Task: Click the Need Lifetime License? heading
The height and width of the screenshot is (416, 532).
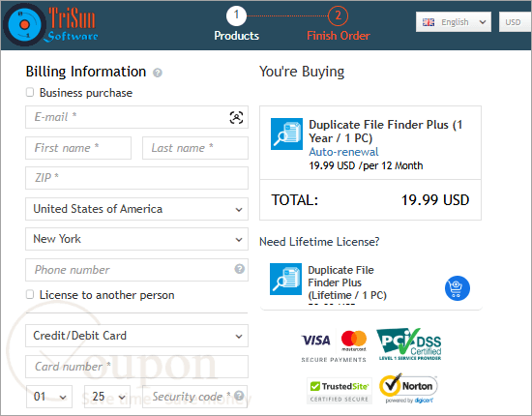Action: click(319, 242)
